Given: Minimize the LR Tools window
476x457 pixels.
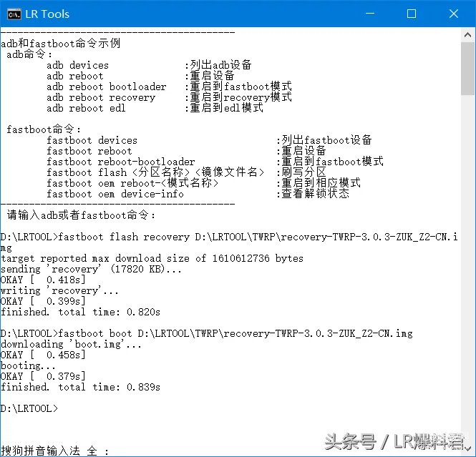Looking at the screenshot, I should pos(377,14).
